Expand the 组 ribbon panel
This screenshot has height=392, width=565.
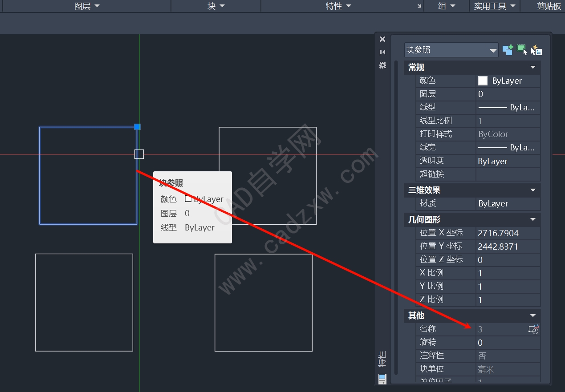447,6
